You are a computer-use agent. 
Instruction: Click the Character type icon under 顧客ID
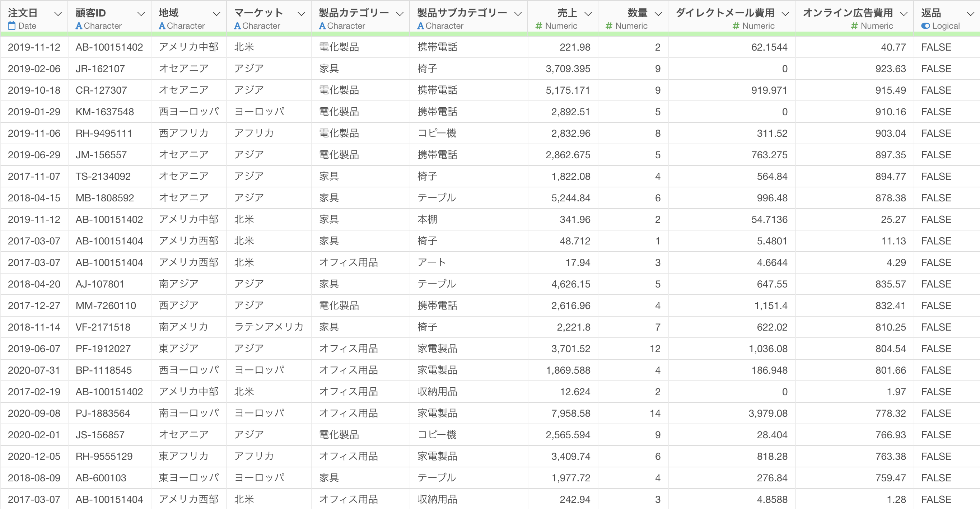[x=79, y=26]
